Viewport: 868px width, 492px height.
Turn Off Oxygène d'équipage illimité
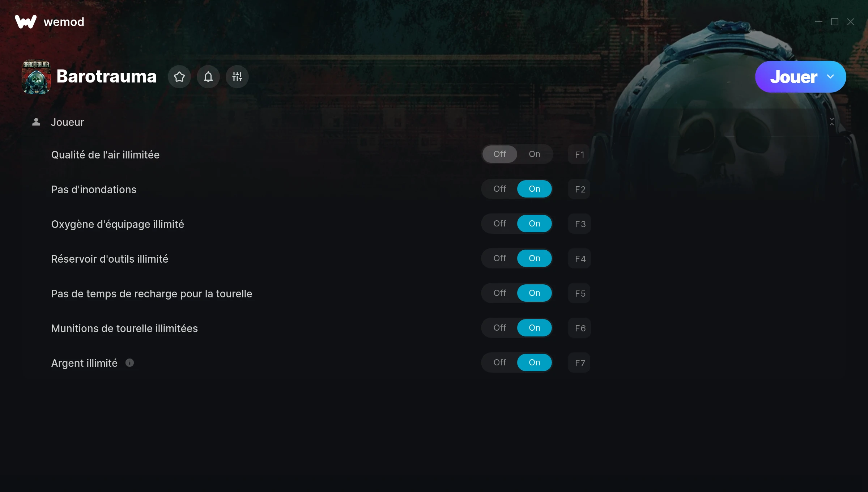coord(500,224)
